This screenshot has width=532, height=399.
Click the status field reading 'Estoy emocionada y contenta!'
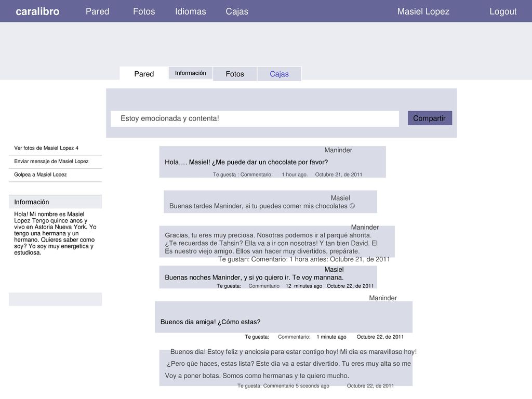tap(255, 118)
